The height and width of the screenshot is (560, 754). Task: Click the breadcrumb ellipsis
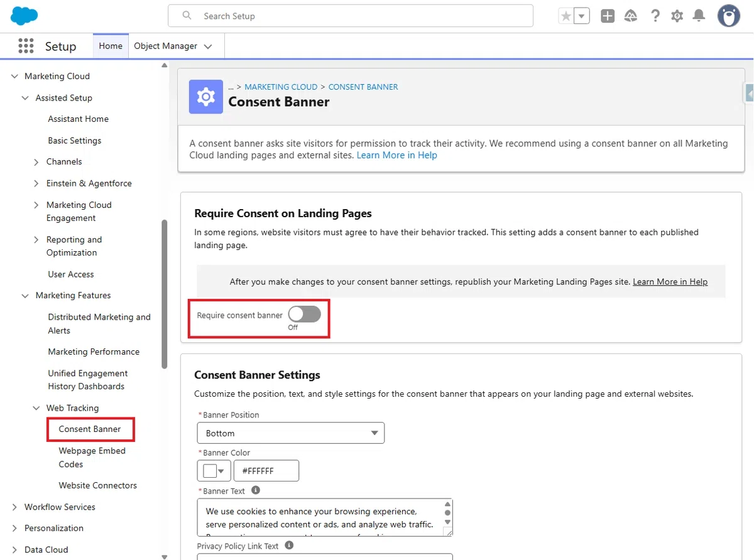pyautogui.click(x=231, y=87)
